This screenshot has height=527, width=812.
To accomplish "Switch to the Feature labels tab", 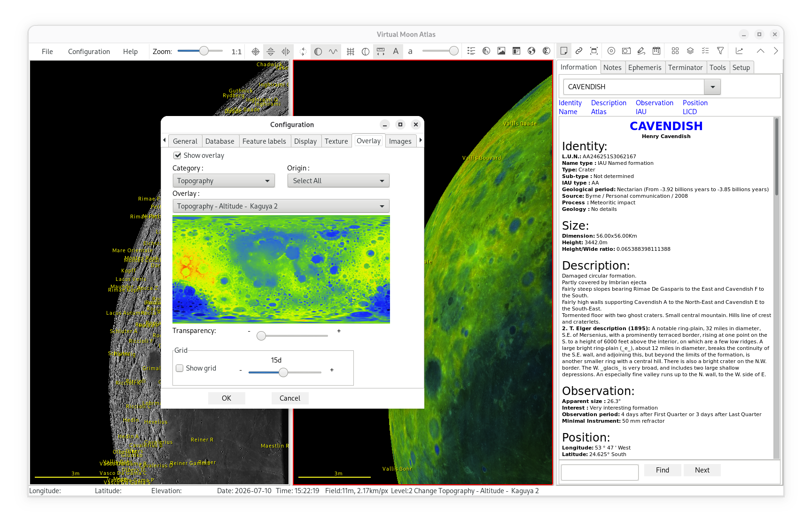I will click(264, 141).
